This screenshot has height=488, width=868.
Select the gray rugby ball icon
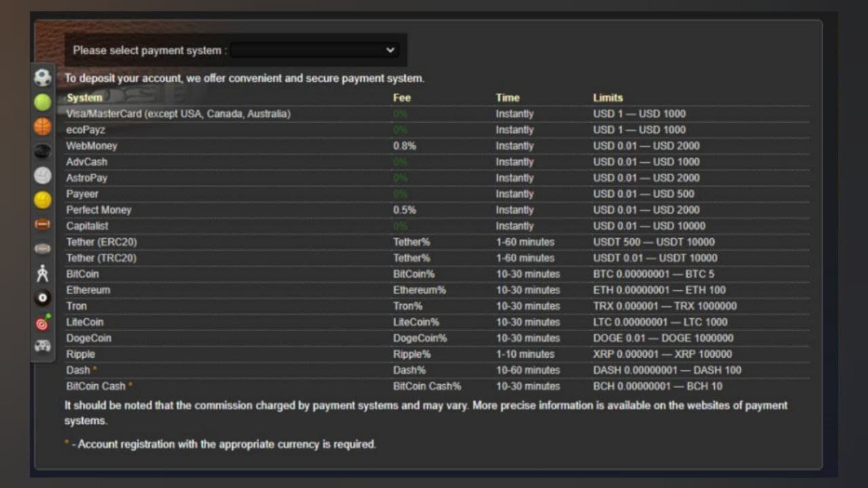[x=43, y=249]
